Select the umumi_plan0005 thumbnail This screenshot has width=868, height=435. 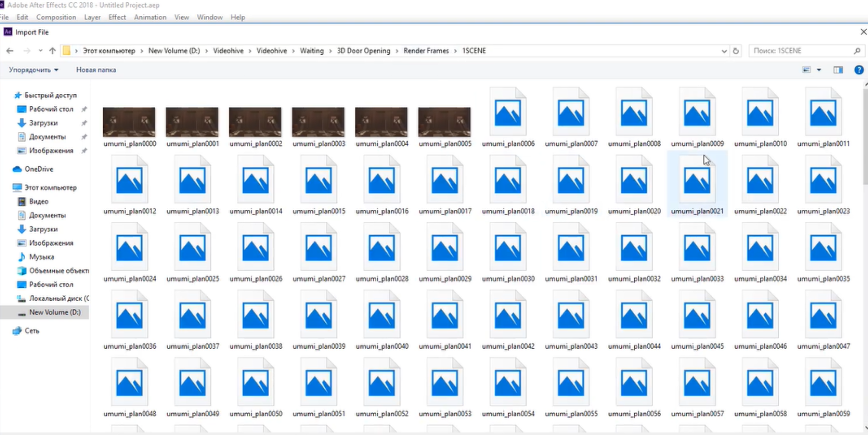pyautogui.click(x=444, y=122)
